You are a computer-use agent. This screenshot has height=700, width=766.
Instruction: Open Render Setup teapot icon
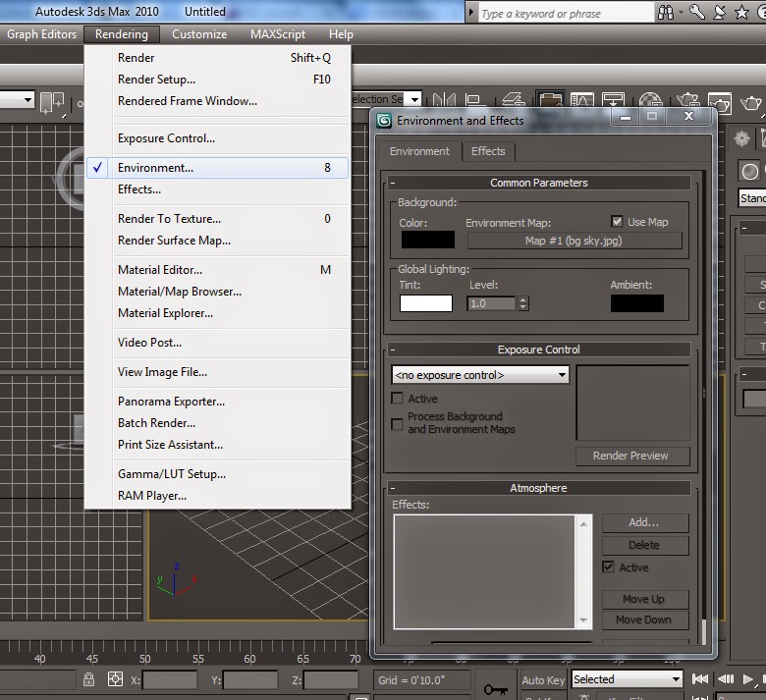[687, 100]
